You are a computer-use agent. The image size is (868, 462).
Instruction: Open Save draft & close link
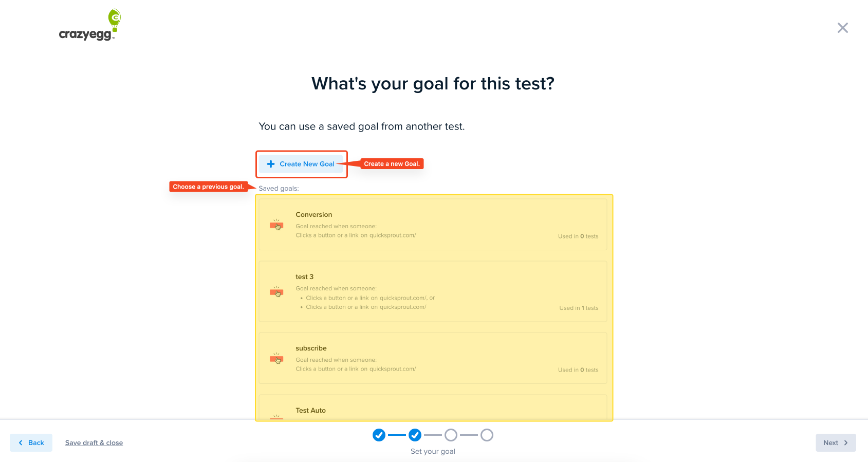click(x=94, y=442)
